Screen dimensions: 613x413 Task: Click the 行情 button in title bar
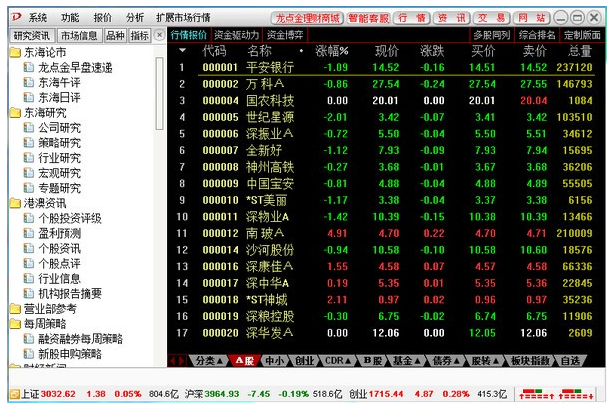(x=412, y=18)
